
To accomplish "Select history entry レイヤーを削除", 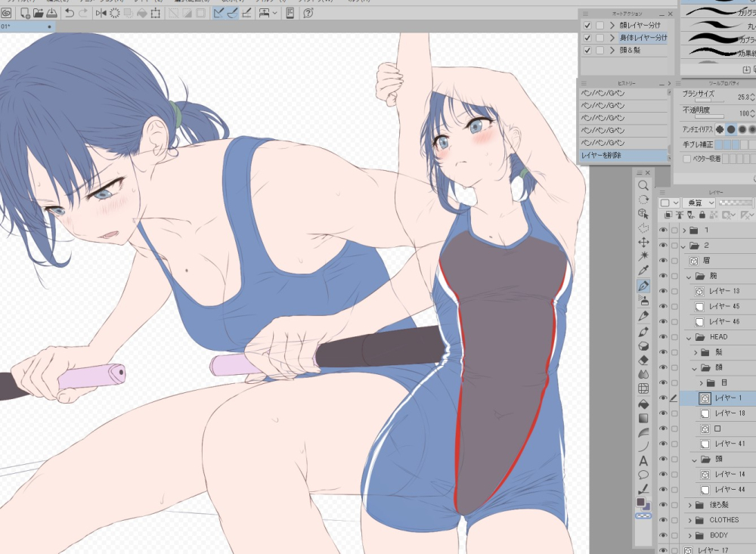I will click(624, 155).
